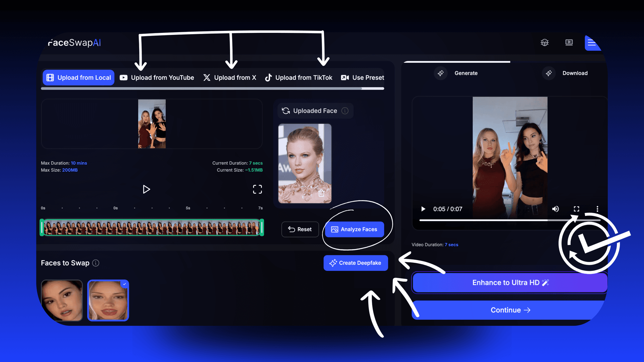Click Create Deepfake button
The height and width of the screenshot is (362, 644).
[356, 263]
